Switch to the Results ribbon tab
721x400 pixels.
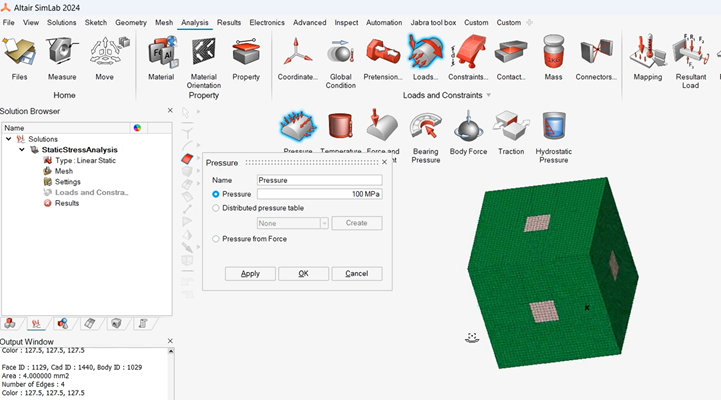[x=229, y=22]
